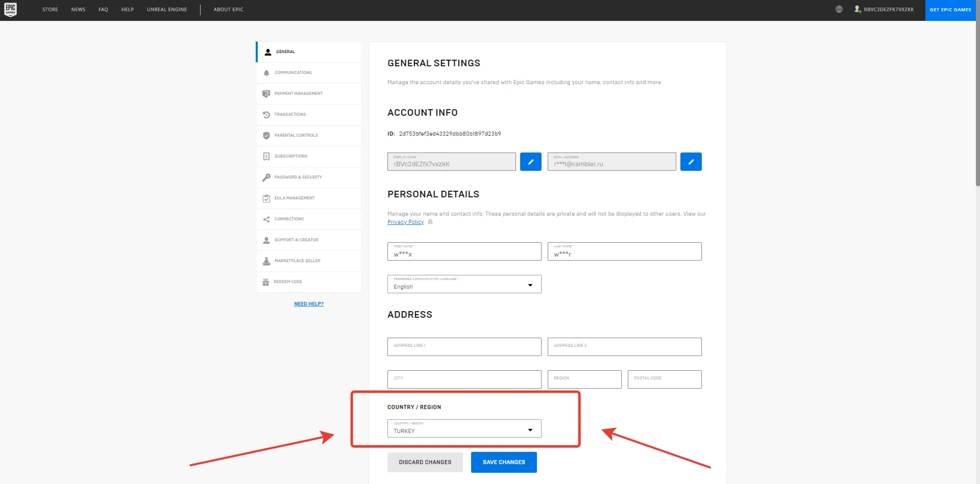This screenshot has height=484, width=980.
Task: Open Connections via share icon
Action: pyautogui.click(x=266, y=219)
